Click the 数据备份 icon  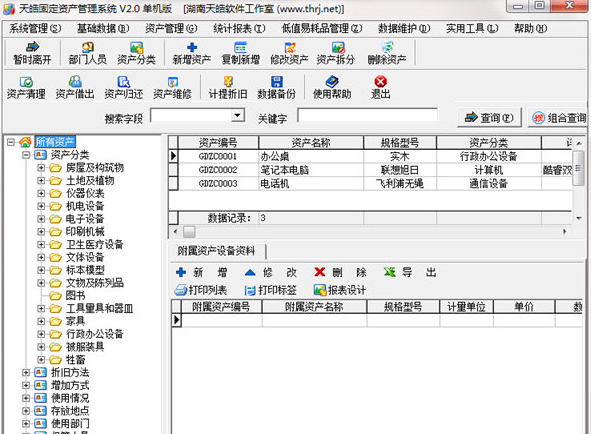coord(277,87)
